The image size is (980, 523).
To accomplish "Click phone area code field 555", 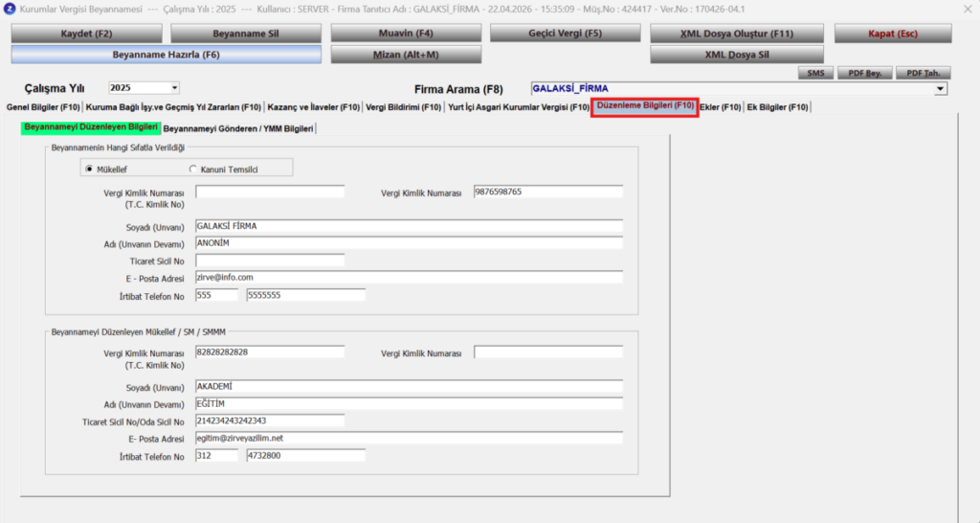I will click(216, 295).
